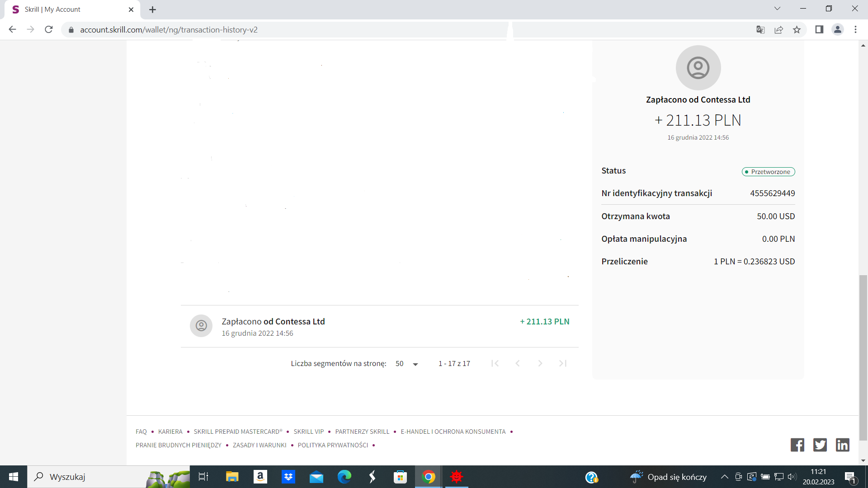Viewport: 868px width, 488px height.
Task: Open the Google Translate icon in address bar
Action: click(760, 30)
